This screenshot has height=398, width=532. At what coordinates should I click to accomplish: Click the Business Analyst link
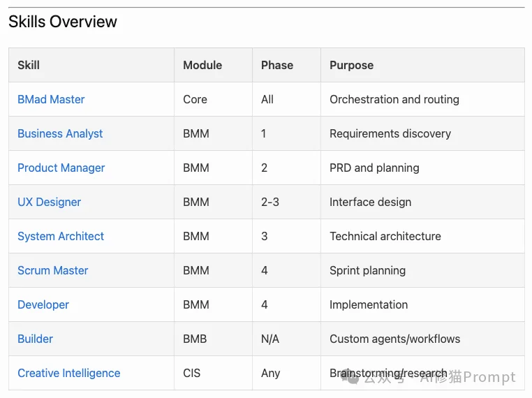(x=60, y=133)
